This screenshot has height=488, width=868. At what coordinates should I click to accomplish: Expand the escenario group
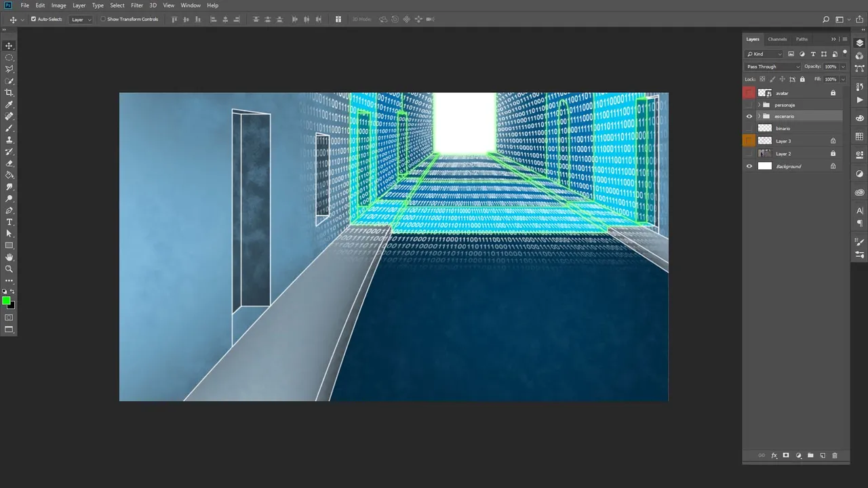pos(759,117)
